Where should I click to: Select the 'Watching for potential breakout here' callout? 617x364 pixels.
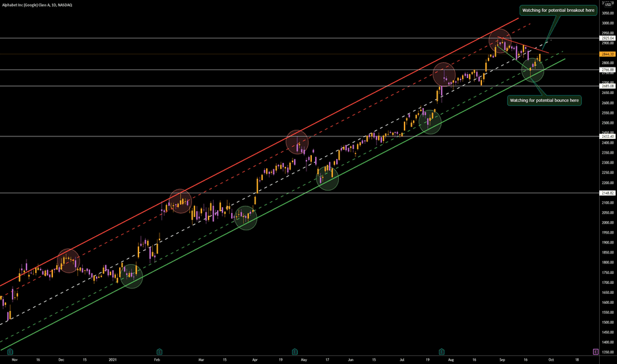(558, 10)
